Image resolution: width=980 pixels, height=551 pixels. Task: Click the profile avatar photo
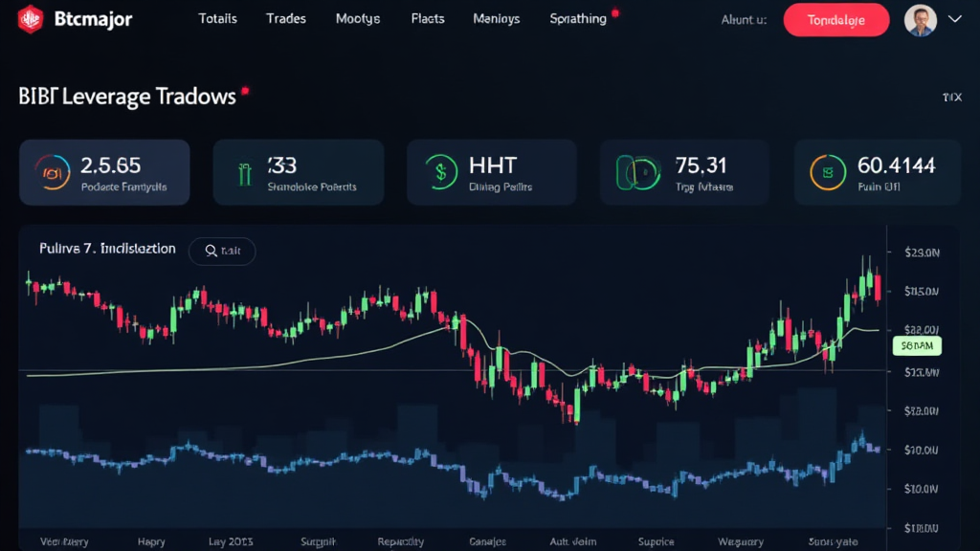pyautogui.click(x=922, y=18)
